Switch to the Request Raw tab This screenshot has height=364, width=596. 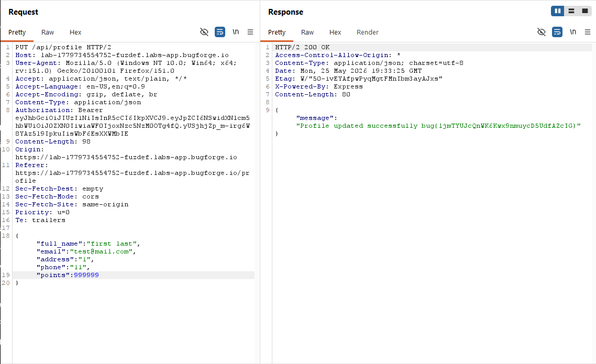tap(48, 32)
